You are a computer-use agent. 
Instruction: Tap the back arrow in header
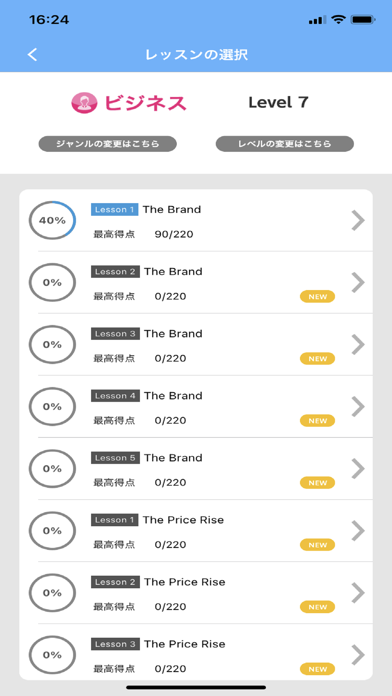(32, 55)
